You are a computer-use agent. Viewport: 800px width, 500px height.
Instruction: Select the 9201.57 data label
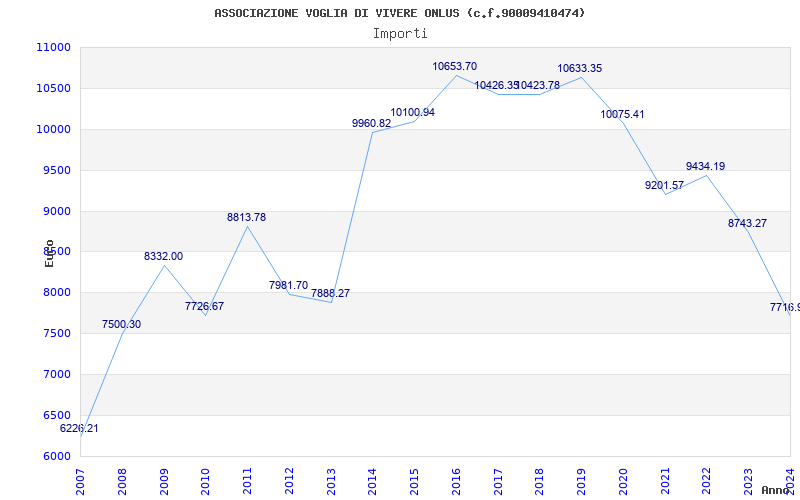click(x=664, y=186)
